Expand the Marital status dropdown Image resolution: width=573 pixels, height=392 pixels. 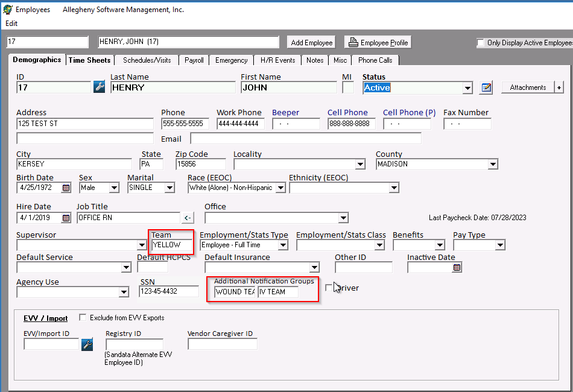pos(169,188)
